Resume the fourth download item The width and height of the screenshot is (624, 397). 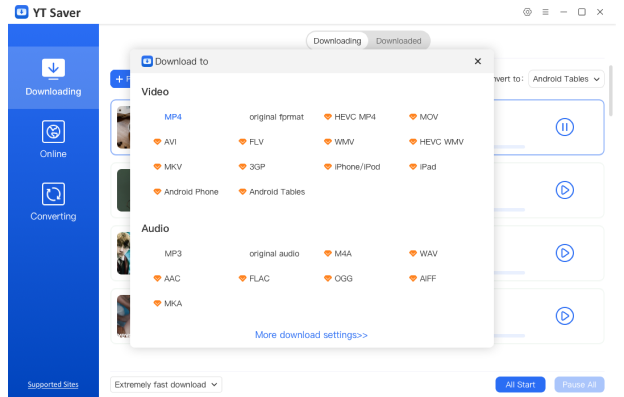565,316
